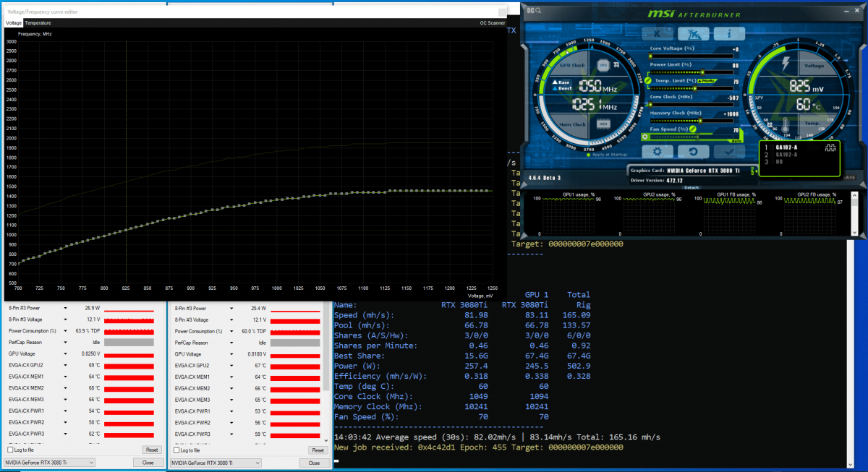Screen dimensions: 868x472
Task: Select the Voltage tab in curve editor
Action: tap(12, 22)
